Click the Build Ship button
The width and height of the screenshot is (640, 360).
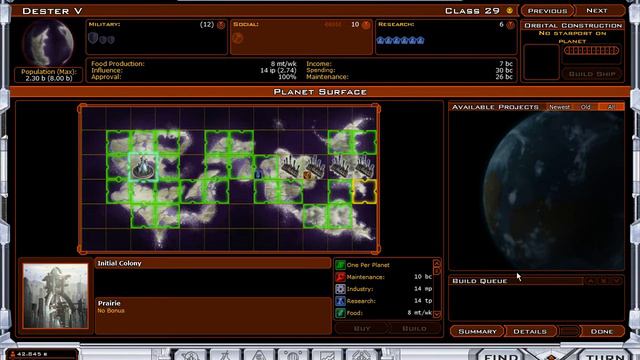(592, 74)
